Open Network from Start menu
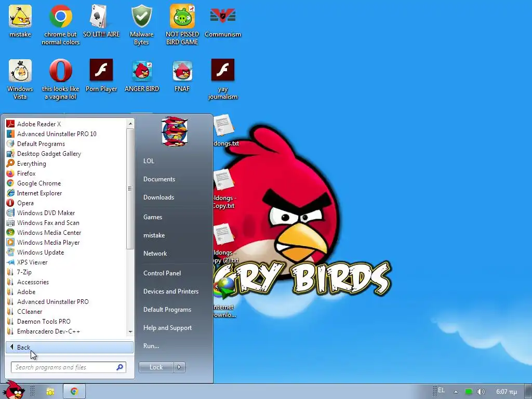 [155, 254]
